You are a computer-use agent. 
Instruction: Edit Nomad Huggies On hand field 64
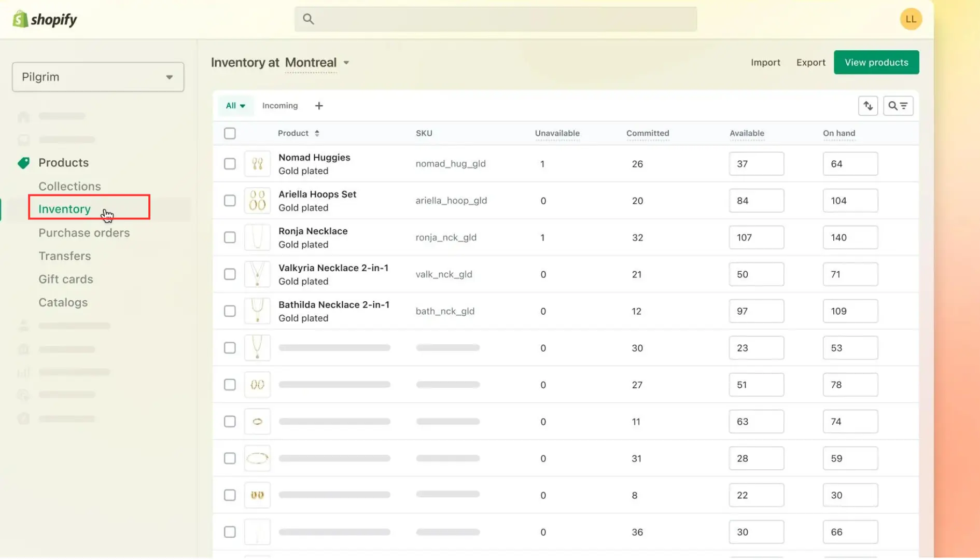[850, 164]
